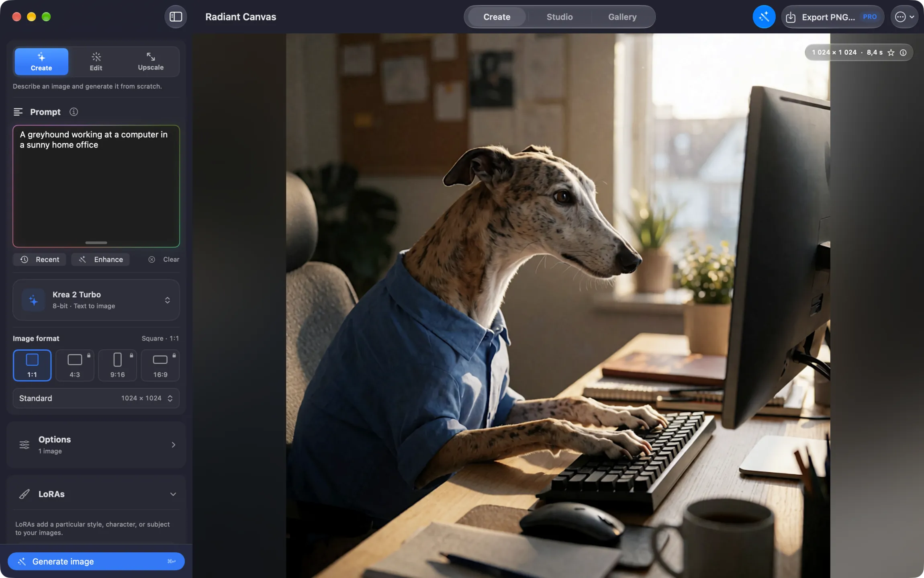The image size is (924, 578).
Task: Favorite the image with the star icon
Action: [x=891, y=53]
